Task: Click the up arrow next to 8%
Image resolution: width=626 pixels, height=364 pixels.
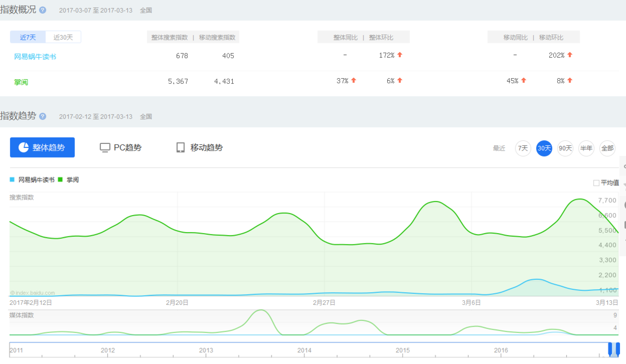Action: click(569, 80)
